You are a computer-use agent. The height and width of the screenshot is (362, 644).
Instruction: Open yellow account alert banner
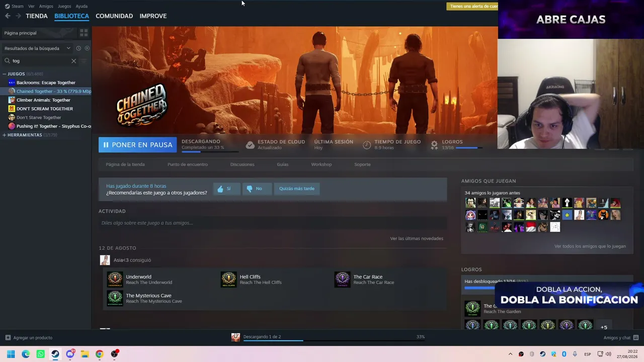(472, 7)
